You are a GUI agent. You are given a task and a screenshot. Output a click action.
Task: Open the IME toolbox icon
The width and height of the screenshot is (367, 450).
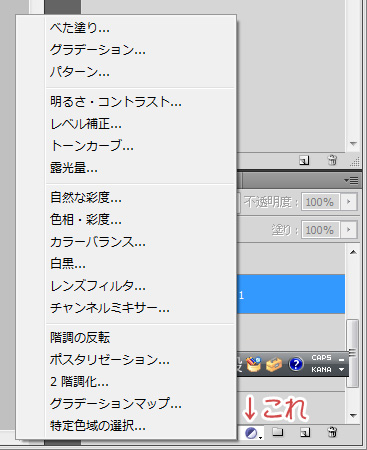(x=274, y=364)
